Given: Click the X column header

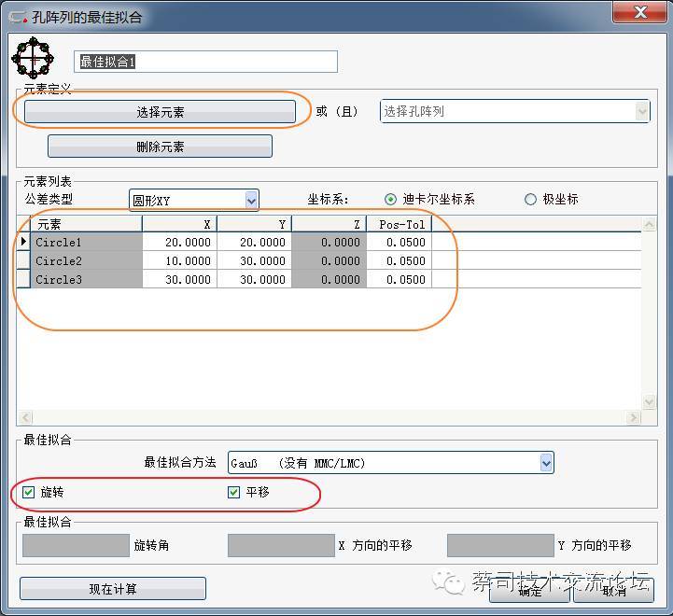Looking at the screenshot, I should (179, 224).
